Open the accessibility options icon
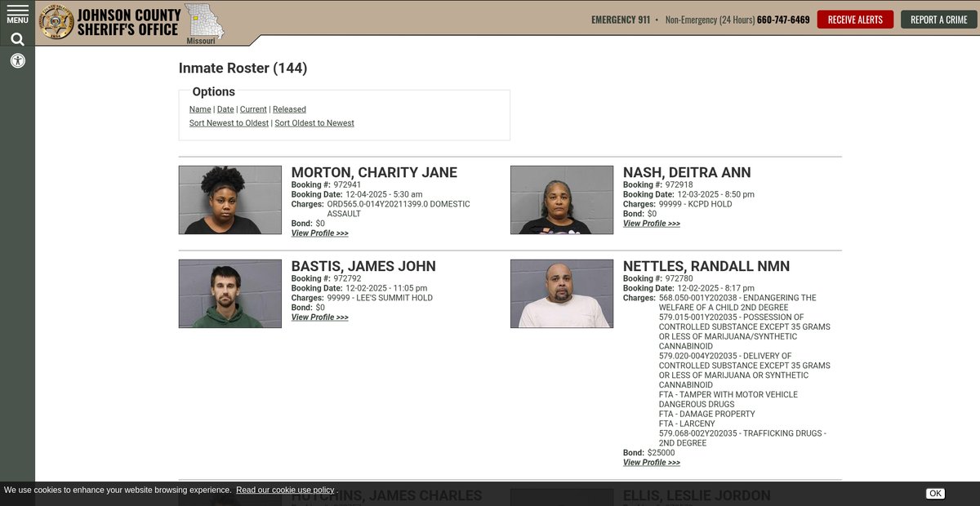 [17, 60]
